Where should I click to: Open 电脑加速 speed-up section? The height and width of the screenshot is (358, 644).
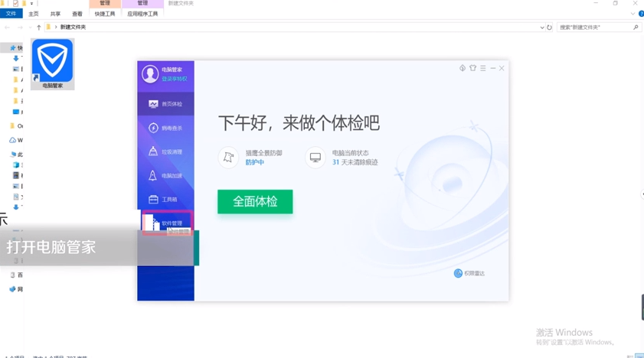click(165, 175)
